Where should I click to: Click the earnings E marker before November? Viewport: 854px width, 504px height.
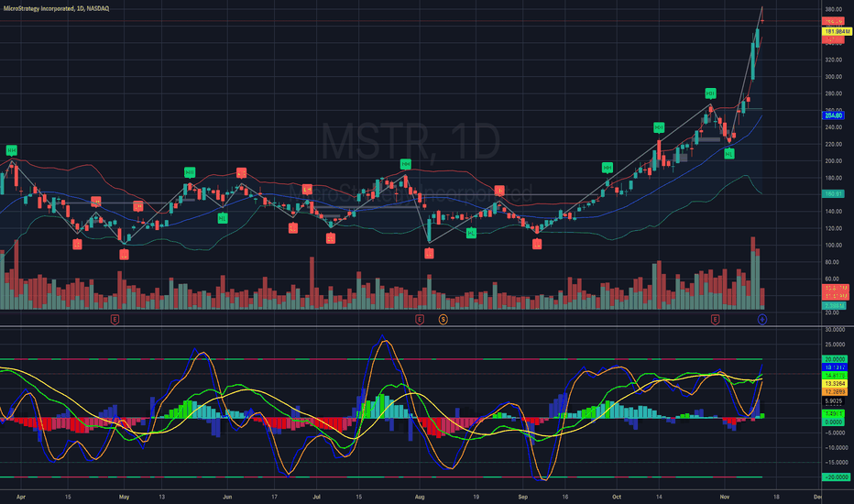point(715,319)
